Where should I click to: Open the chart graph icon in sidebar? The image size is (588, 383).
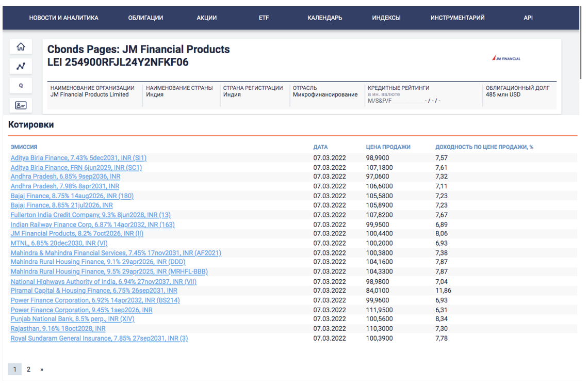(x=21, y=66)
